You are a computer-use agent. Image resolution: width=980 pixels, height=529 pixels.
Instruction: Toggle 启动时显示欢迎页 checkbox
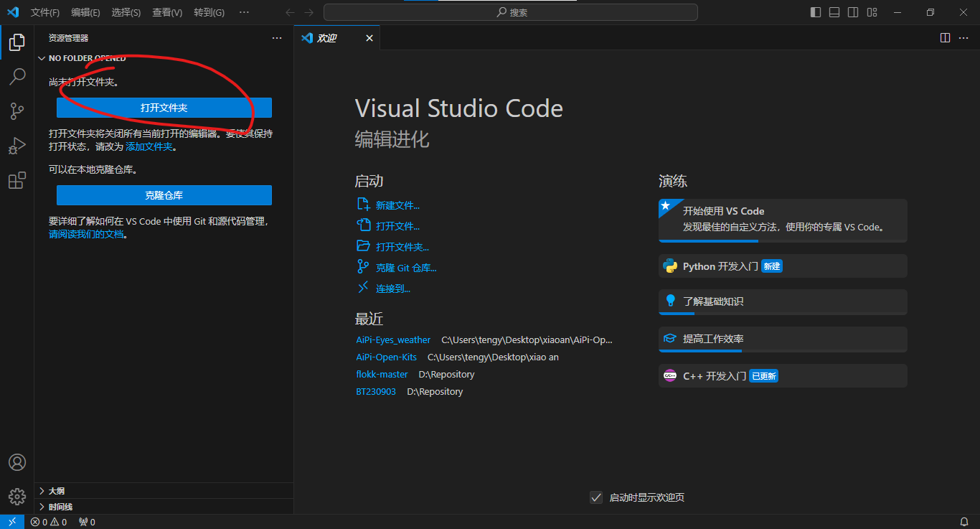tap(595, 497)
